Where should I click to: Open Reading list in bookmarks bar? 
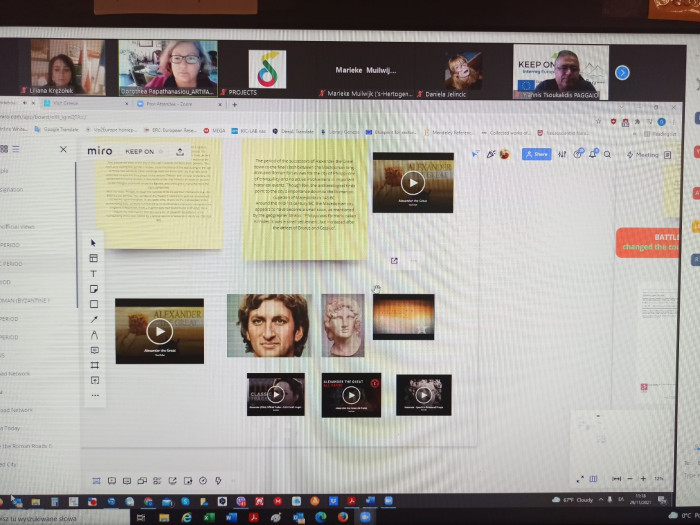pyautogui.click(x=661, y=133)
